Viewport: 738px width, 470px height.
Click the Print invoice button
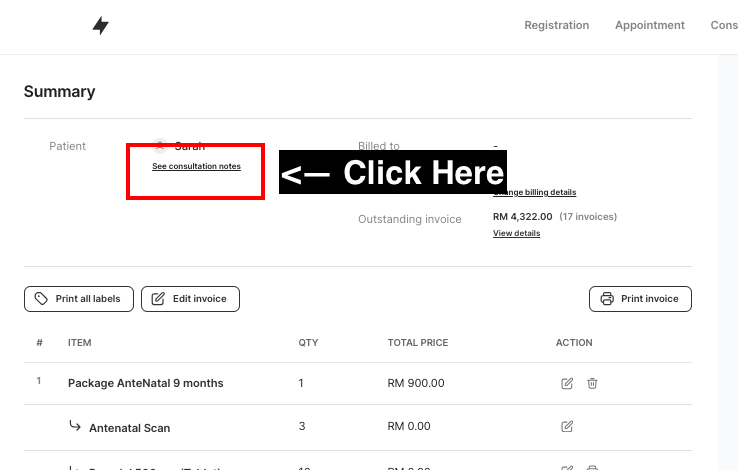click(x=640, y=299)
